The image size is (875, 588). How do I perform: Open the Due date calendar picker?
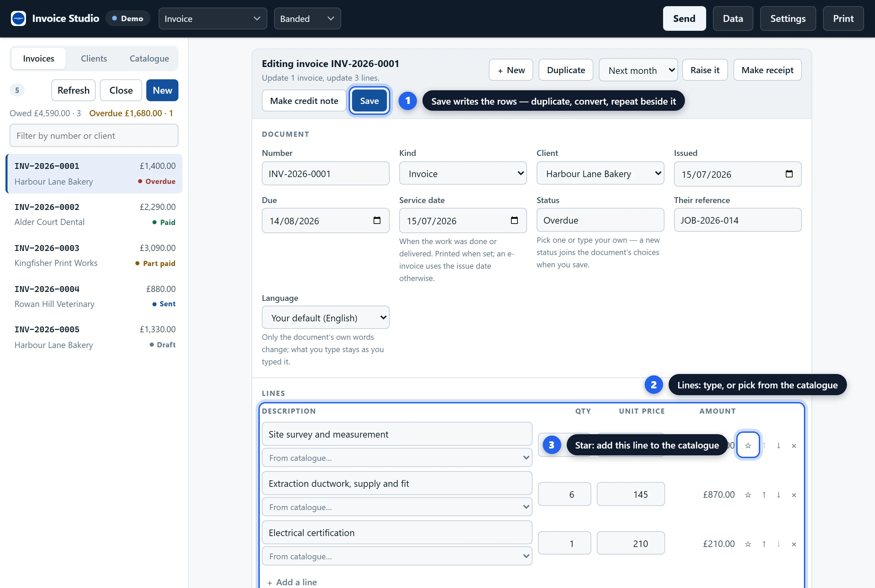click(377, 220)
